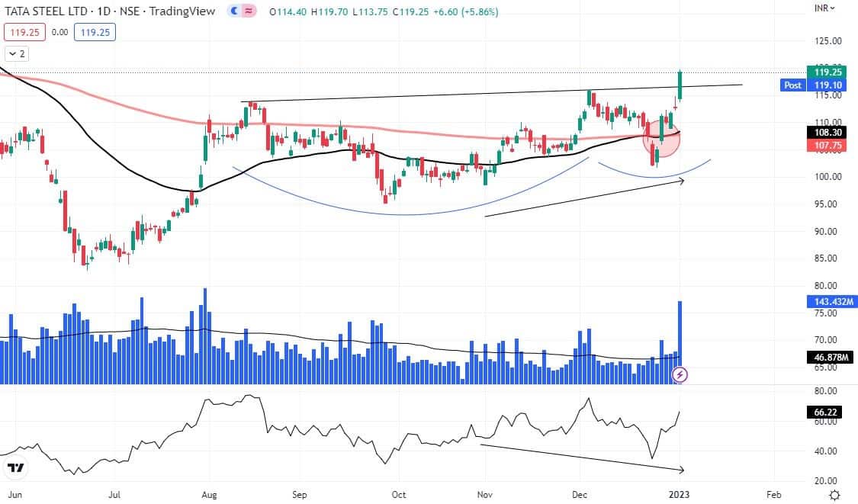Select the 2023 label on time axis
The height and width of the screenshot is (504, 858).
(x=678, y=494)
